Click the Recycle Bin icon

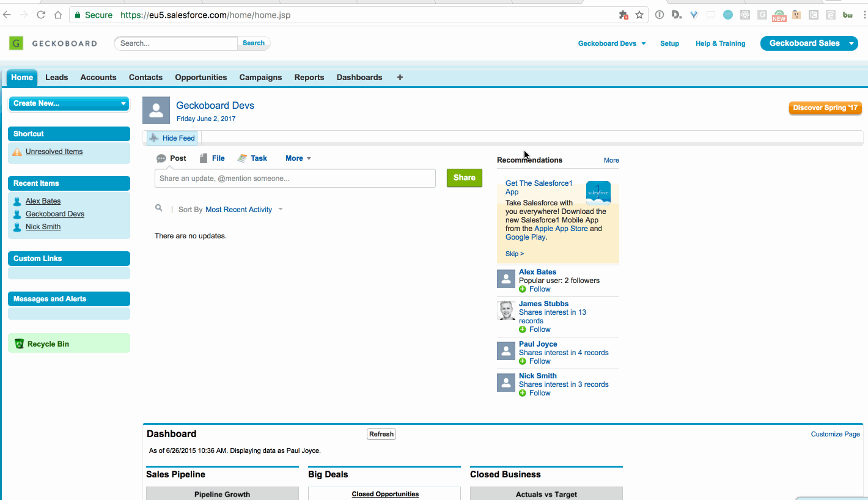(x=19, y=344)
